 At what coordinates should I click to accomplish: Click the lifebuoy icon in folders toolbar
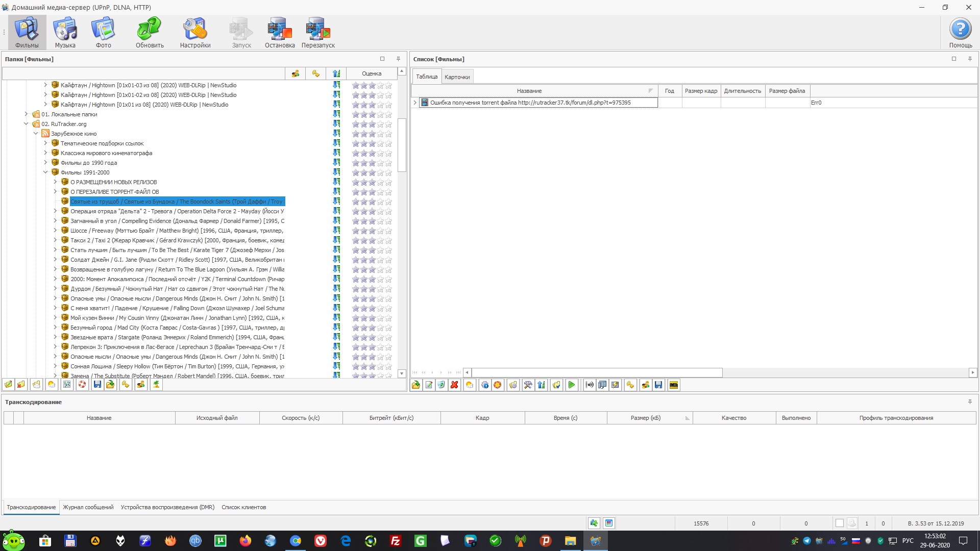coord(82,385)
